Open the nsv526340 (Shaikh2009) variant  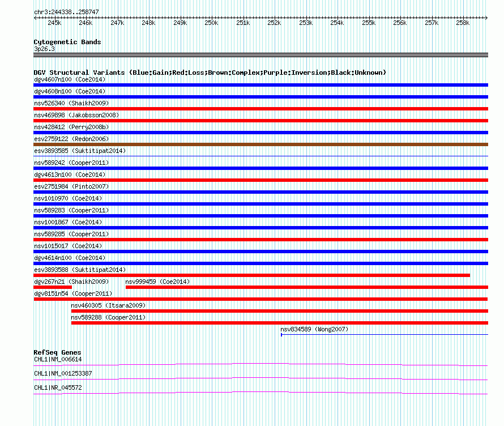coord(71,103)
